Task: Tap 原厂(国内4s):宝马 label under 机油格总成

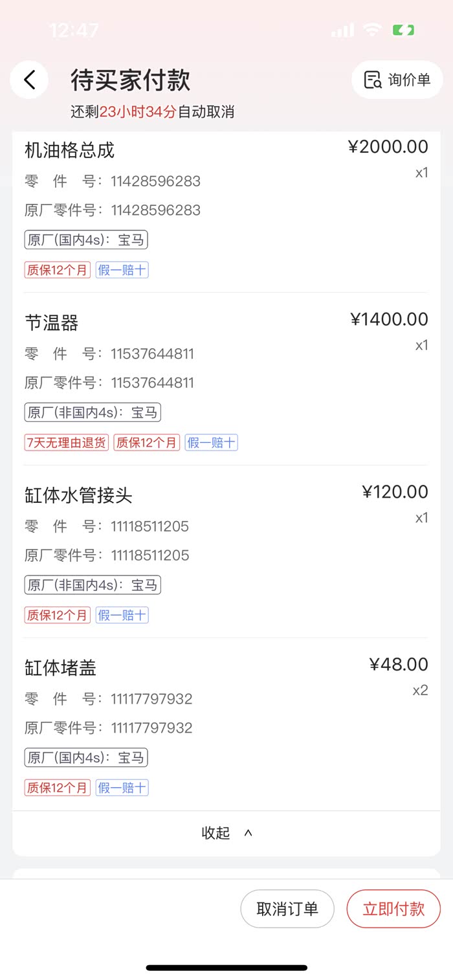Action: (86, 240)
